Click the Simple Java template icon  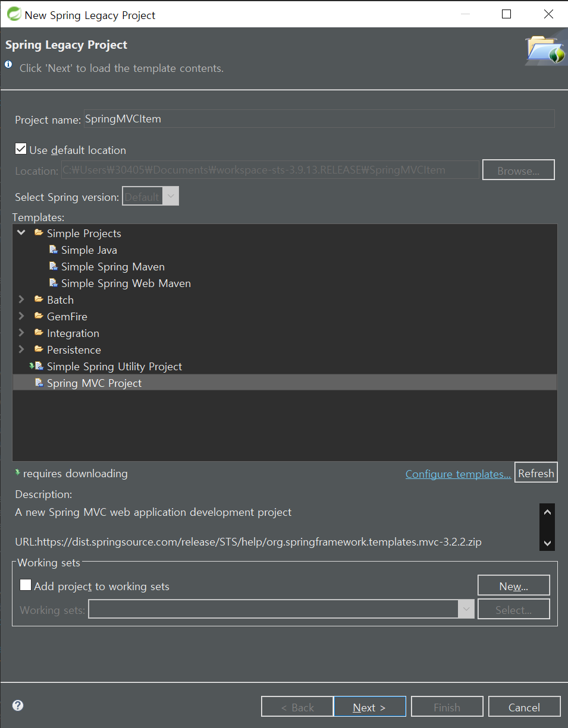(54, 250)
